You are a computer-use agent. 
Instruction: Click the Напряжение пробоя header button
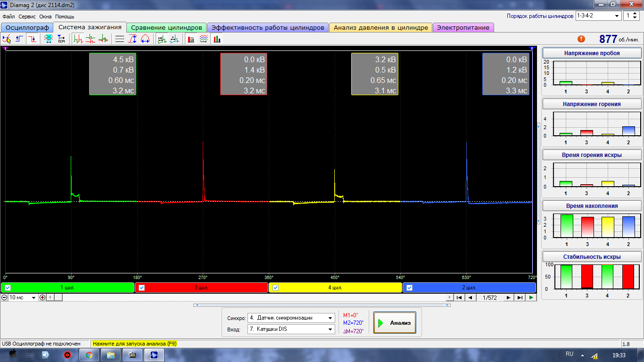592,53
